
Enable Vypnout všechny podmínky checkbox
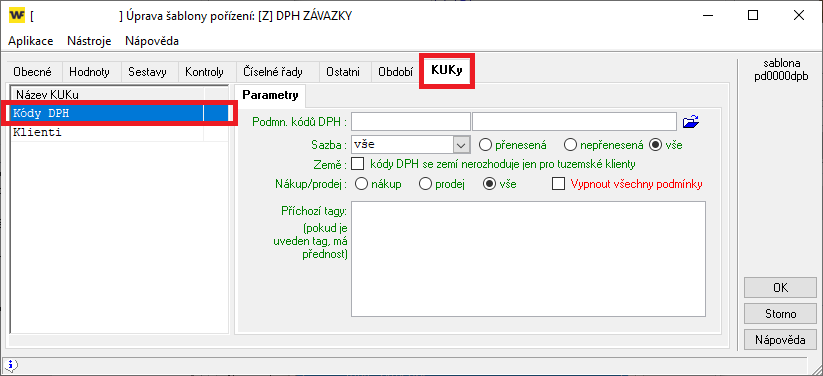tap(558, 184)
